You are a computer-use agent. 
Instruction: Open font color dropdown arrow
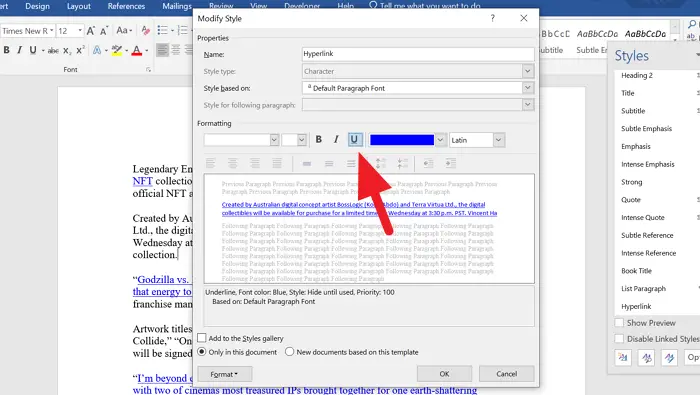[x=440, y=140]
